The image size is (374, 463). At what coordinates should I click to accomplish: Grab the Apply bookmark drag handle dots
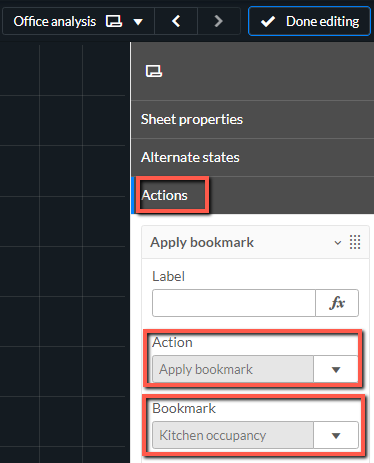click(355, 242)
